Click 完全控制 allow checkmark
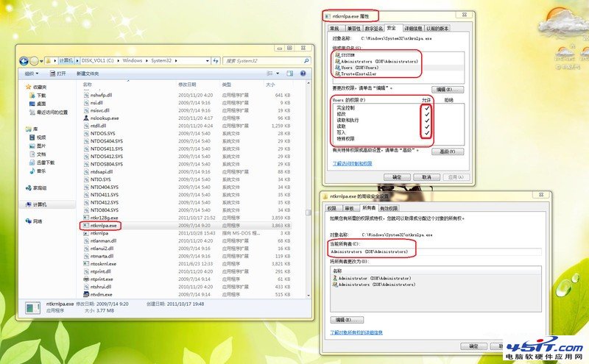The image size is (589, 364). coord(427,108)
